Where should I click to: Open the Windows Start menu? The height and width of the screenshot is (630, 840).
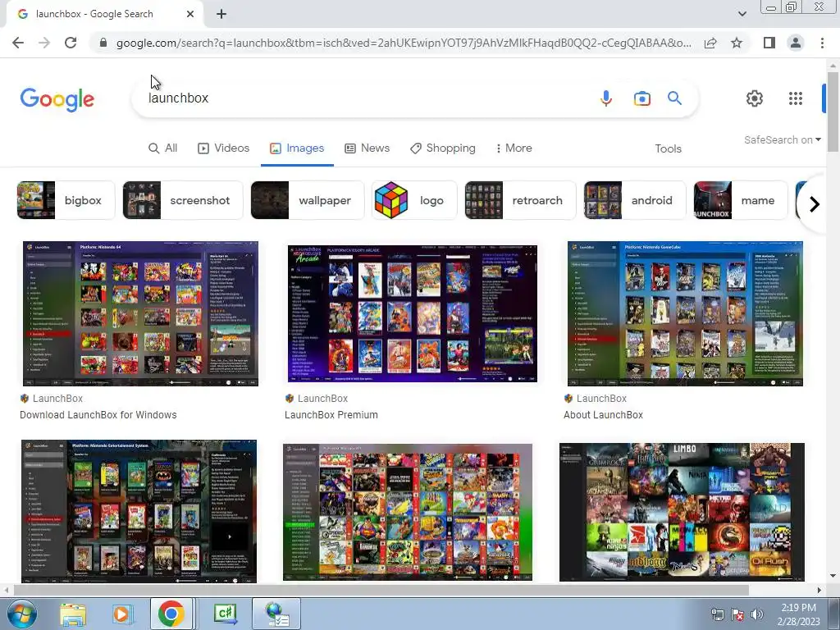pos(22,614)
